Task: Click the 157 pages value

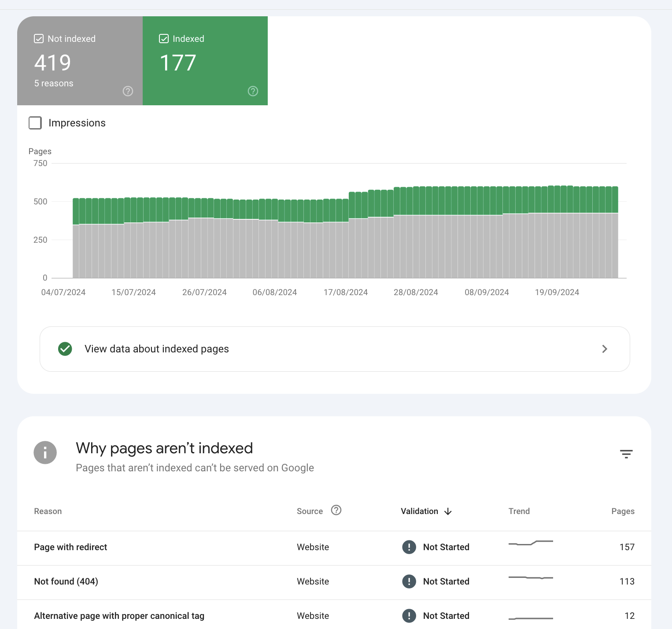Action: (x=627, y=547)
